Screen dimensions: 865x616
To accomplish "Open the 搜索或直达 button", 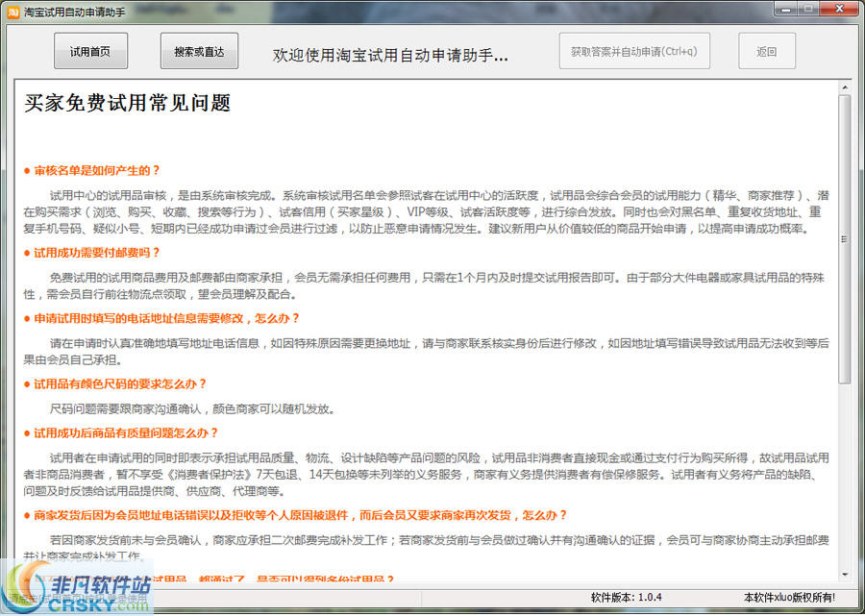I will click(199, 51).
